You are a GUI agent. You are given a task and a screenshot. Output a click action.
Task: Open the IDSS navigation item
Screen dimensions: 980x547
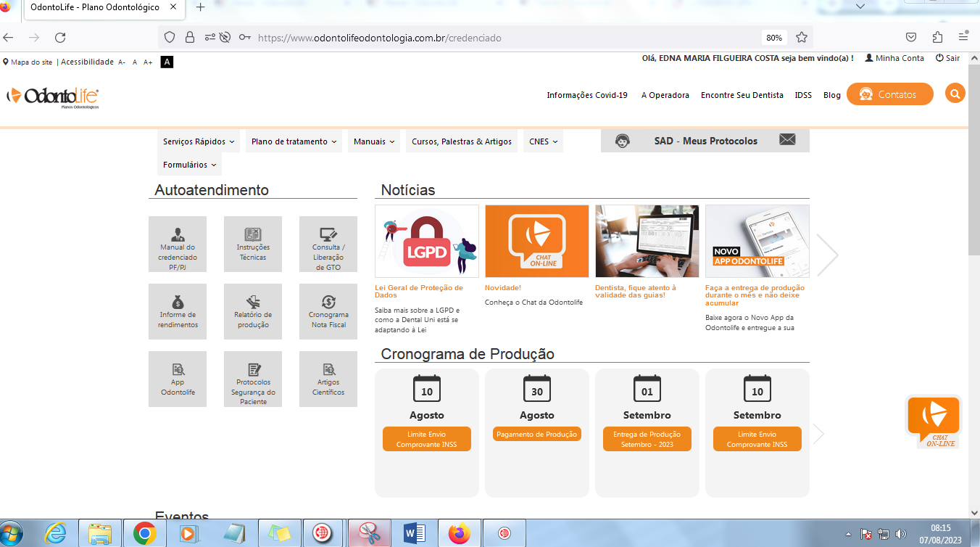803,95
